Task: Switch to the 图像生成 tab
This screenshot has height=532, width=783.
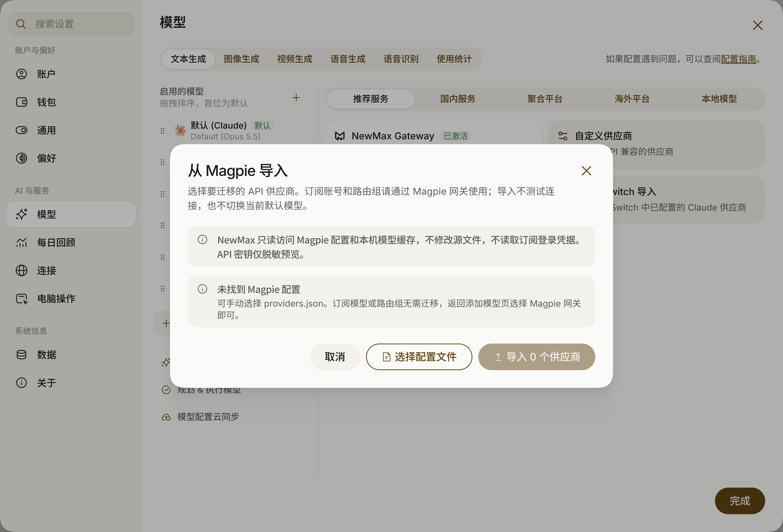Action: 242,59
